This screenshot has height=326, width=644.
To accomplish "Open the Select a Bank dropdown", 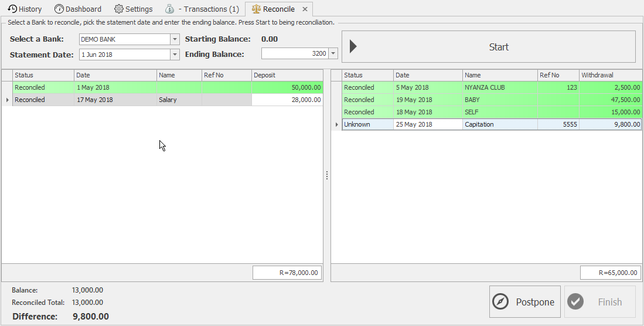I will tap(175, 39).
